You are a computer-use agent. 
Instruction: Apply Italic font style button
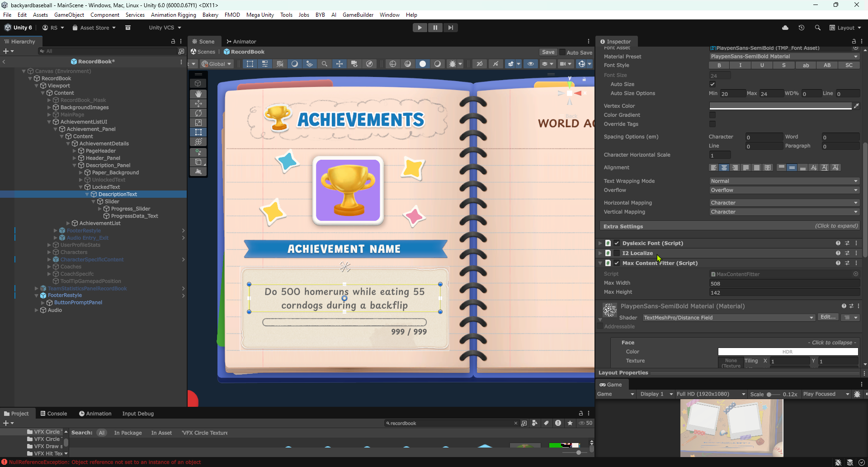[741, 65]
